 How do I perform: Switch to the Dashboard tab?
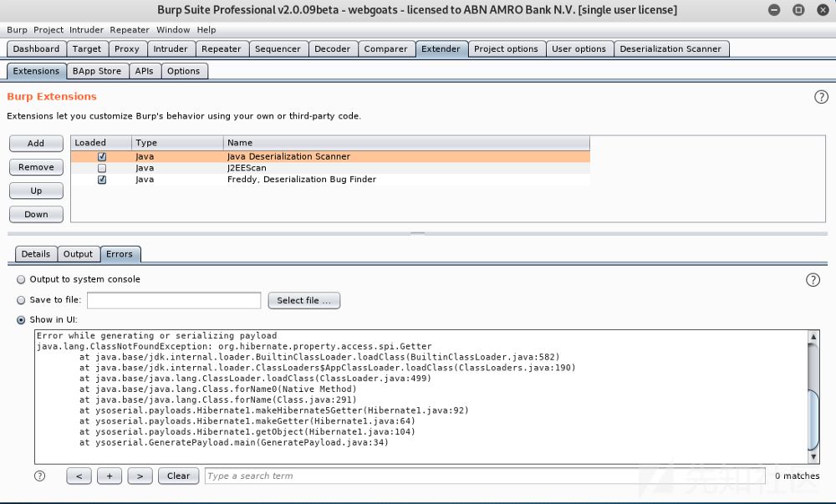click(x=36, y=49)
